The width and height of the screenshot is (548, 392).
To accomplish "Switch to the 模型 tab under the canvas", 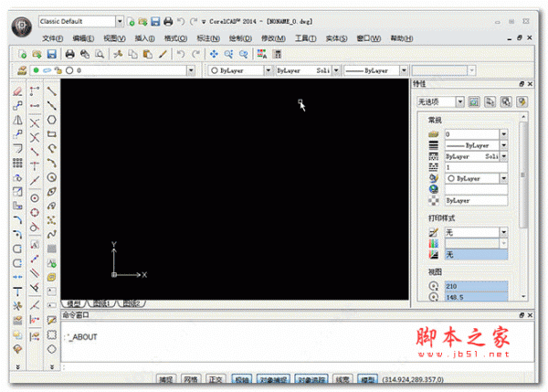I will (74, 304).
